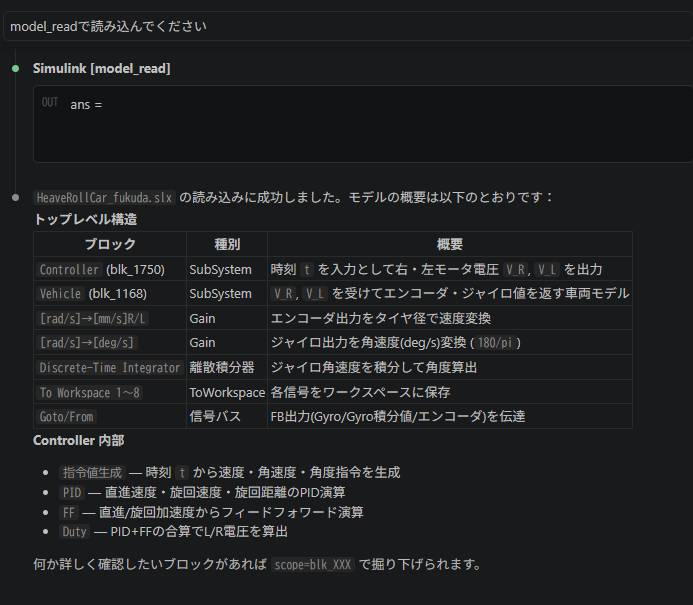The height and width of the screenshot is (605, 693).
Task: Select the 'ans =' output text
Action: pyautogui.click(x=86, y=105)
